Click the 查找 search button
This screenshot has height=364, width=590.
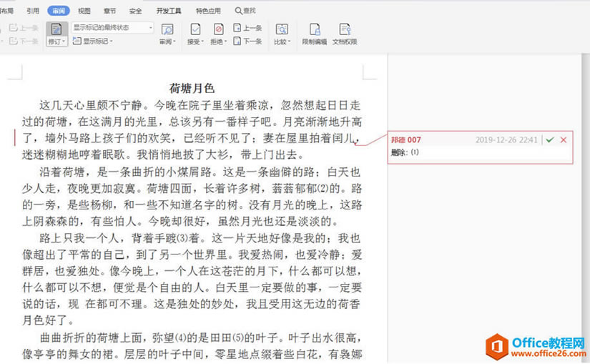click(245, 11)
